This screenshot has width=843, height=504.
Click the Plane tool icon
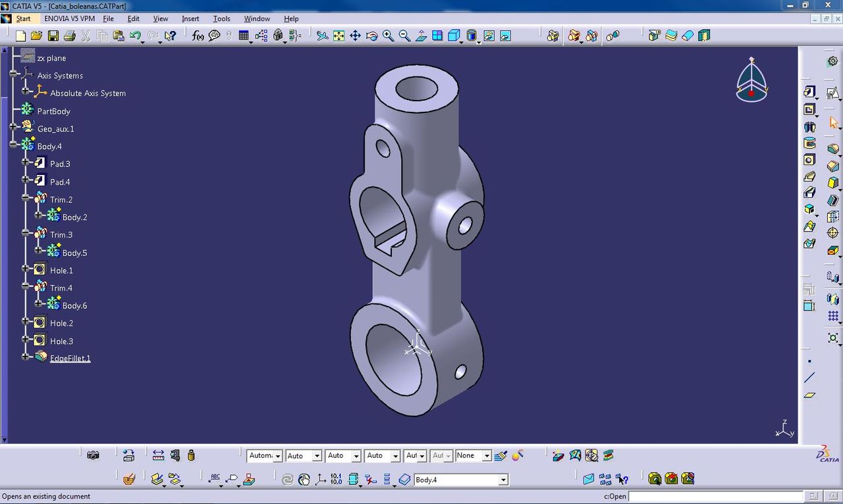(x=809, y=395)
